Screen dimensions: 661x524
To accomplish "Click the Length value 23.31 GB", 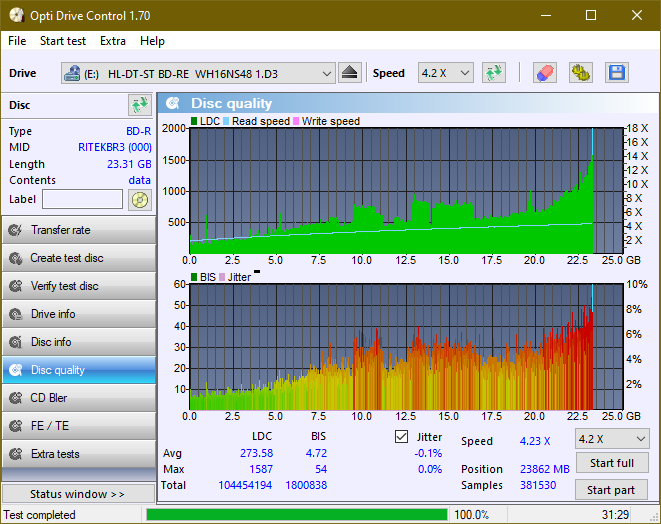I will [x=129, y=164].
